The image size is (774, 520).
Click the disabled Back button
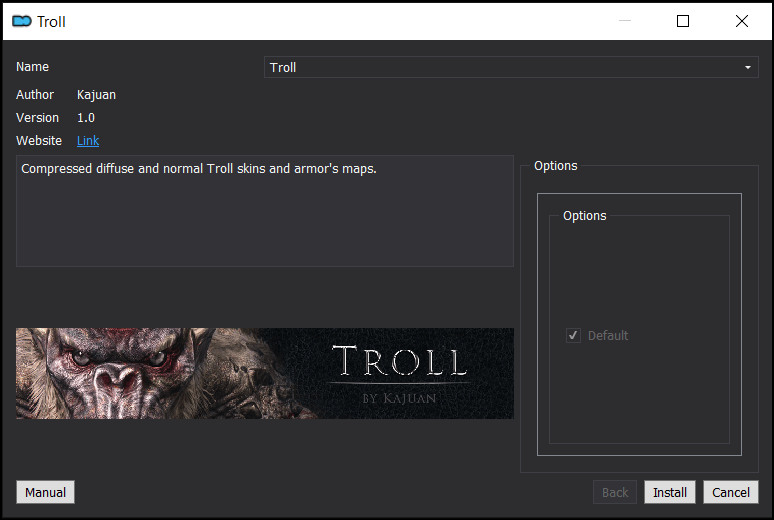pos(615,492)
